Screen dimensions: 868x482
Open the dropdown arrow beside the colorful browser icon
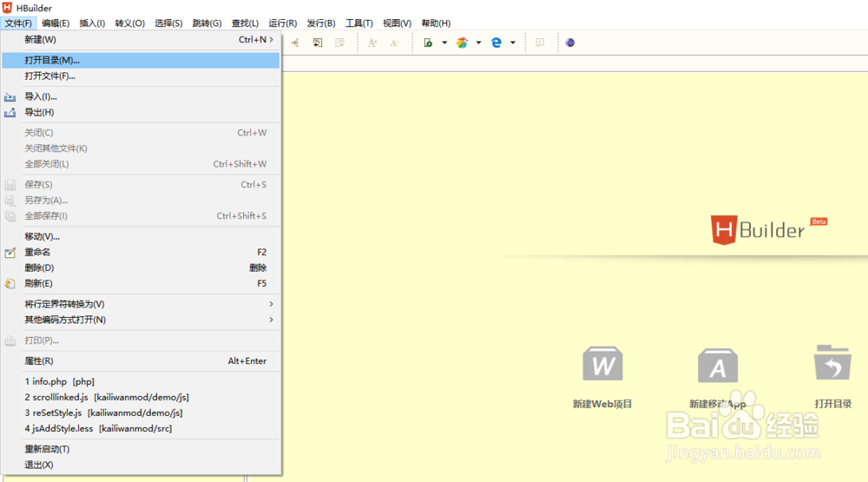479,43
